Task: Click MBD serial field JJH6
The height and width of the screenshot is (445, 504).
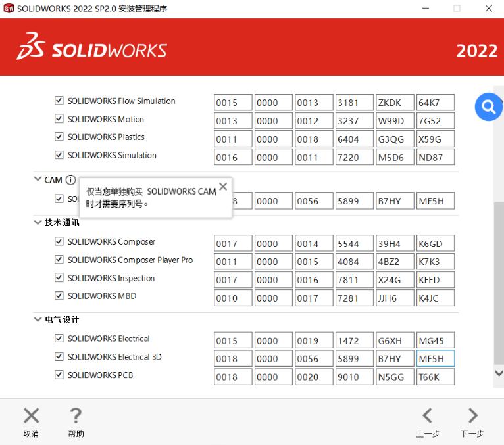Action: click(395, 298)
